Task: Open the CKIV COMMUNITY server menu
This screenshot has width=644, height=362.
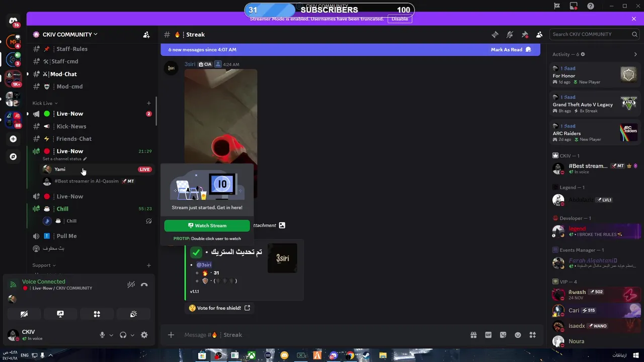Action: pyautogui.click(x=70, y=35)
